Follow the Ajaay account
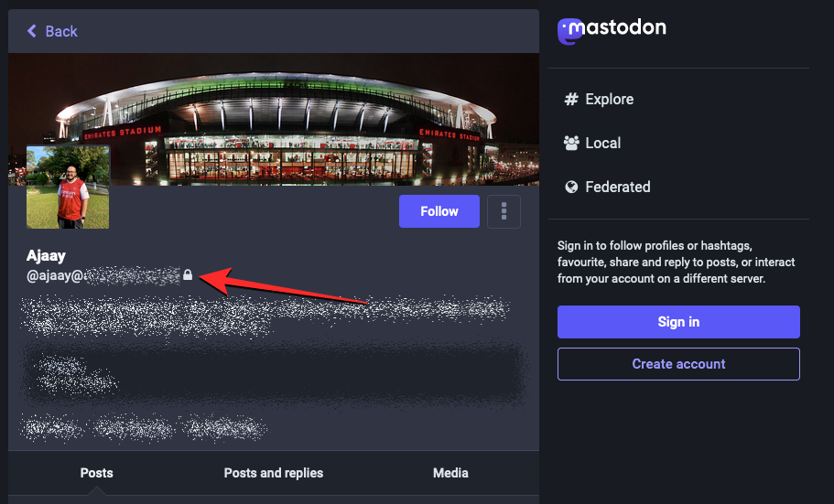The image size is (834, 504). point(439,211)
